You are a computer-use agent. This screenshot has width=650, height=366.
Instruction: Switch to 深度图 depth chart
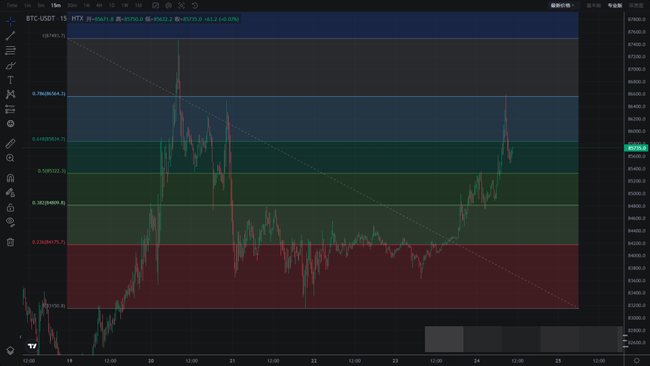636,5
